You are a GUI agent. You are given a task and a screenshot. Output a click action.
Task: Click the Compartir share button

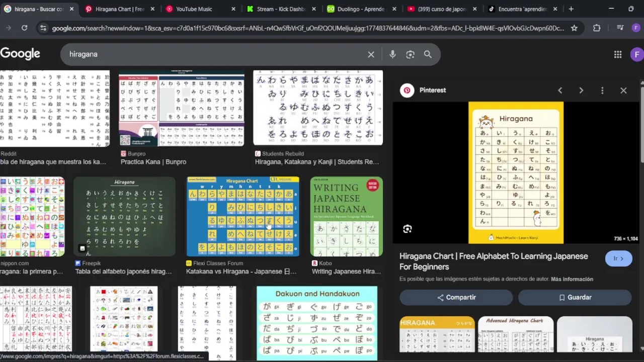pos(456,298)
